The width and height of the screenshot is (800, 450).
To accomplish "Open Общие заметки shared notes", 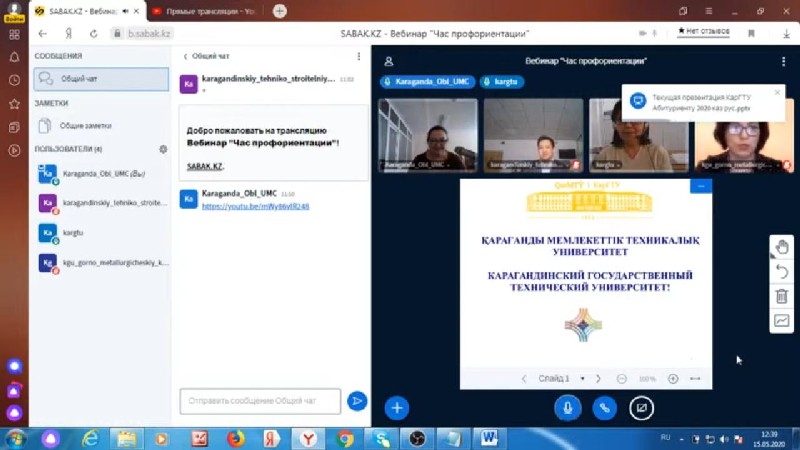I will (101, 126).
